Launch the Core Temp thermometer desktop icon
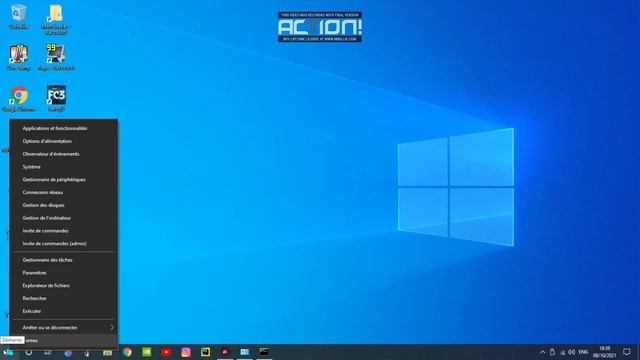This screenshot has height=360, width=640. pyautogui.click(x=18, y=57)
